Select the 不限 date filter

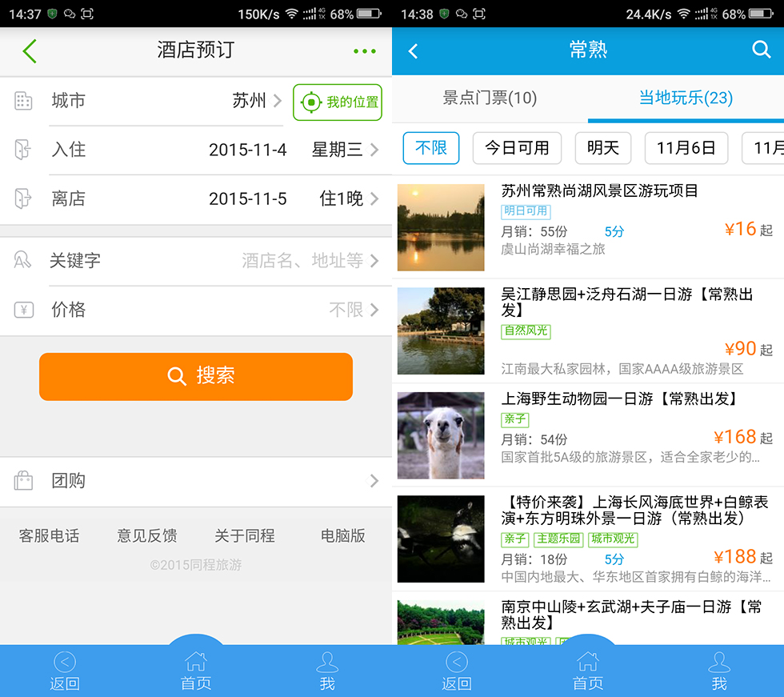pyautogui.click(x=431, y=148)
